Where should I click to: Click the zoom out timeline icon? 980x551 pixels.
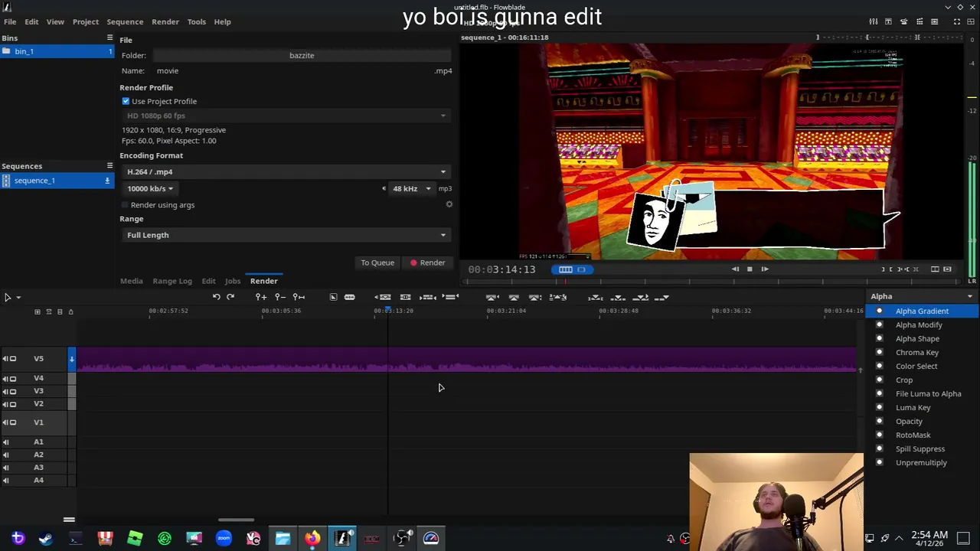coord(280,297)
